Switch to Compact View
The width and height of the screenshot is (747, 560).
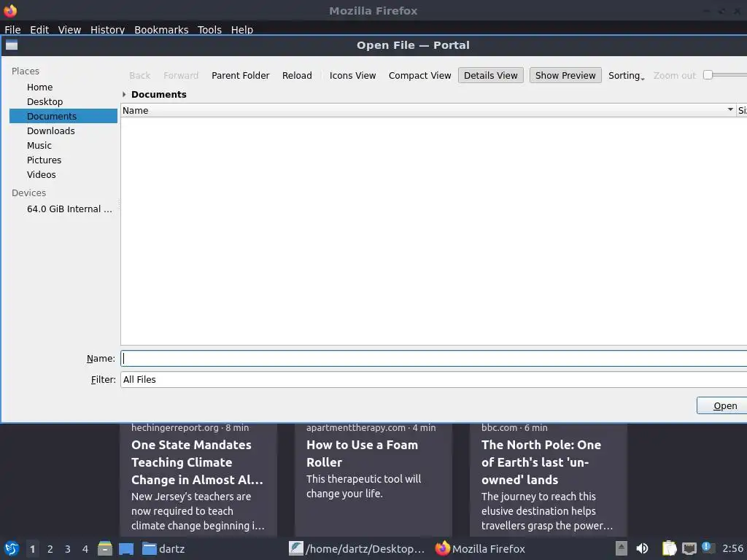(x=419, y=75)
